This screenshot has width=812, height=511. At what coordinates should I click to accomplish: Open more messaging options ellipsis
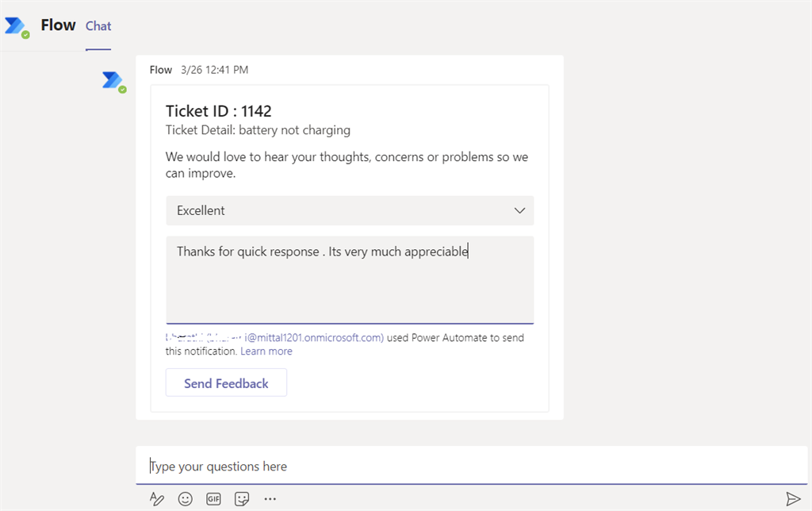click(x=270, y=498)
